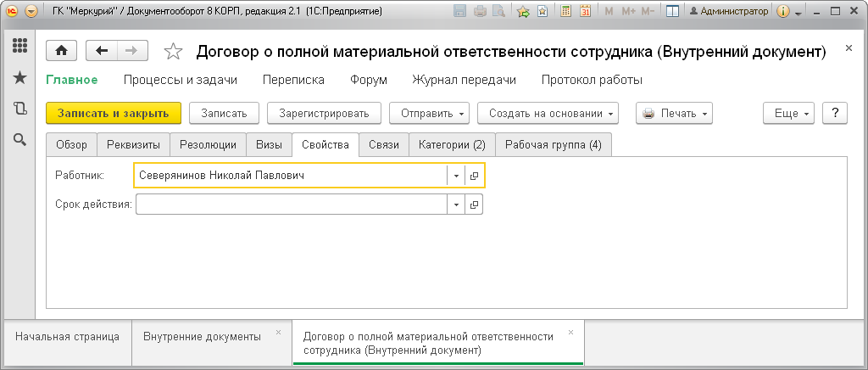
Task: Open the 1C application logo menu
Action: point(12,11)
